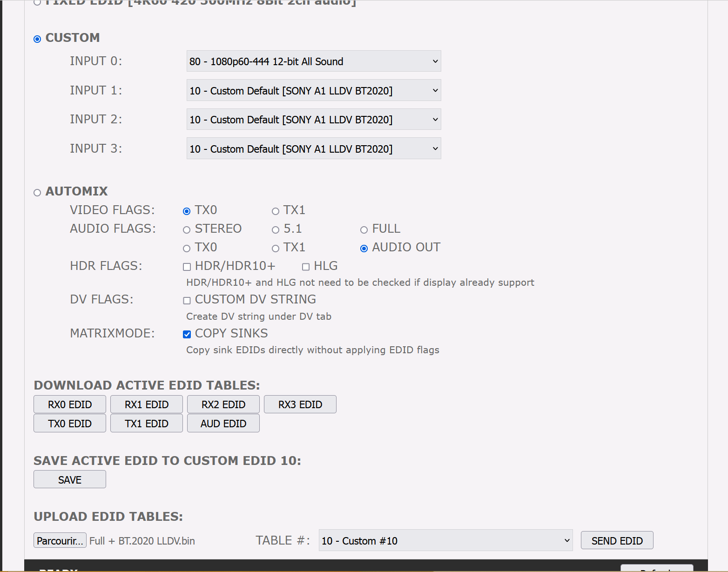Open the INPUT 0 EDID dropdown
Image resolution: width=728 pixels, height=572 pixels.
[x=313, y=61]
